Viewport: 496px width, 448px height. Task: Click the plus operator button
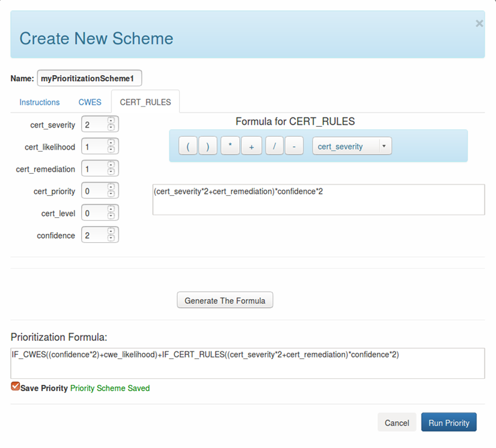click(251, 146)
